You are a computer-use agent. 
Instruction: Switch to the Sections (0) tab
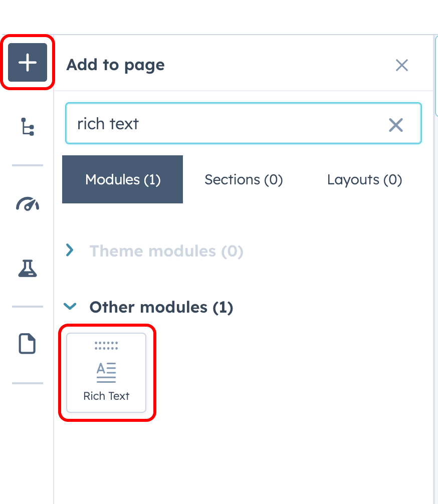point(244,179)
